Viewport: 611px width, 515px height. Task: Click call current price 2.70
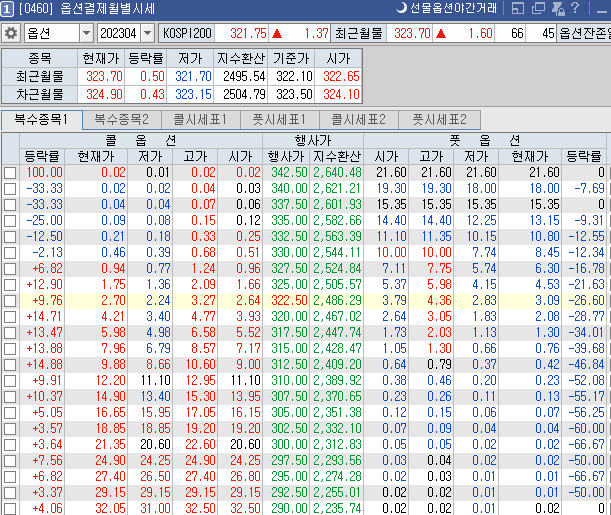pos(96,300)
